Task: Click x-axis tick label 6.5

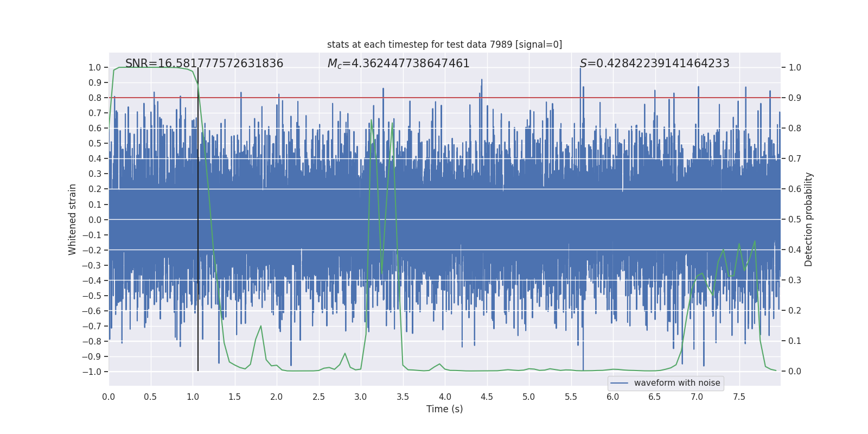Action: click(655, 397)
